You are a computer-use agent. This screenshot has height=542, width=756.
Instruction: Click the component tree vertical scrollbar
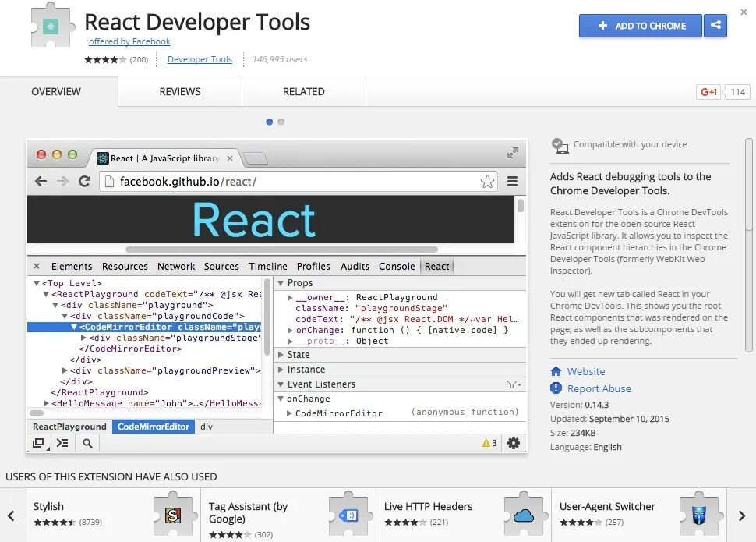tap(267, 316)
